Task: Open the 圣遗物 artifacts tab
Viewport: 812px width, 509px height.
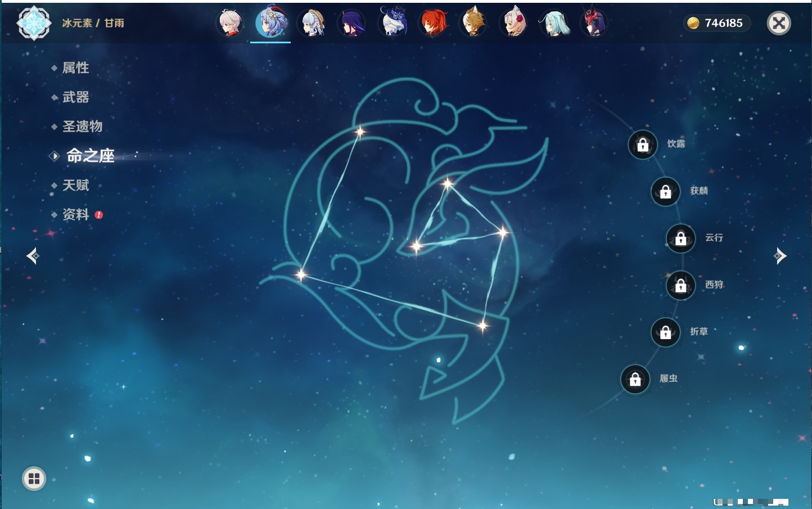Action: [x=82, y=127]
